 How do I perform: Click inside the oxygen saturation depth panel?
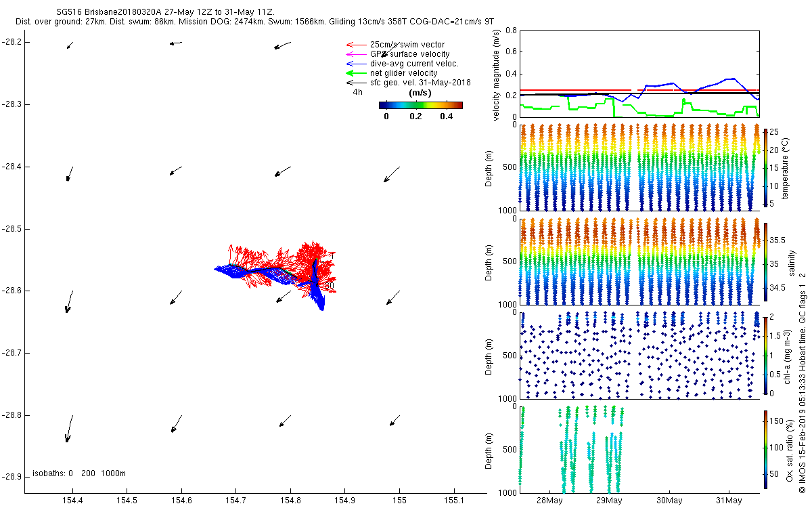639,449
